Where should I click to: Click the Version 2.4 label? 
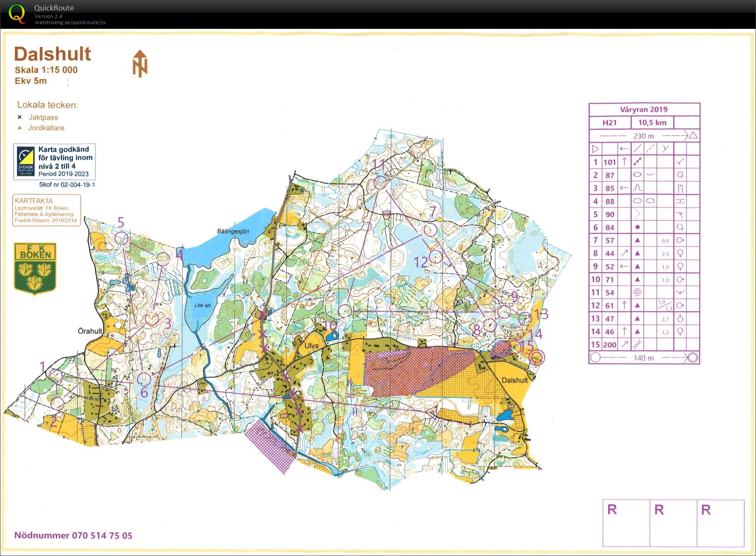point(48,16)
